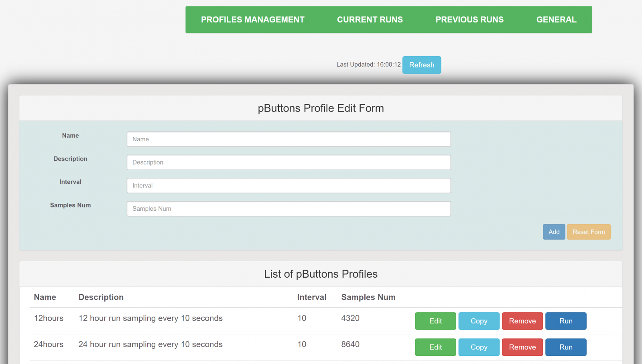This screenshot has width=642, height=364.
Task: Edit the 12hours profile
Action: [435, 321]
